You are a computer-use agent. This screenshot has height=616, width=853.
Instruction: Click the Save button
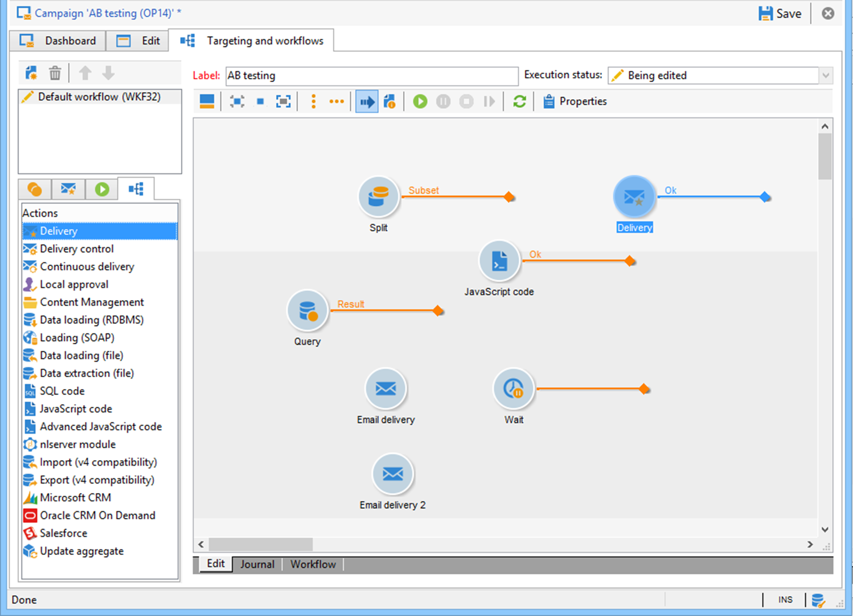pos(780,14)
